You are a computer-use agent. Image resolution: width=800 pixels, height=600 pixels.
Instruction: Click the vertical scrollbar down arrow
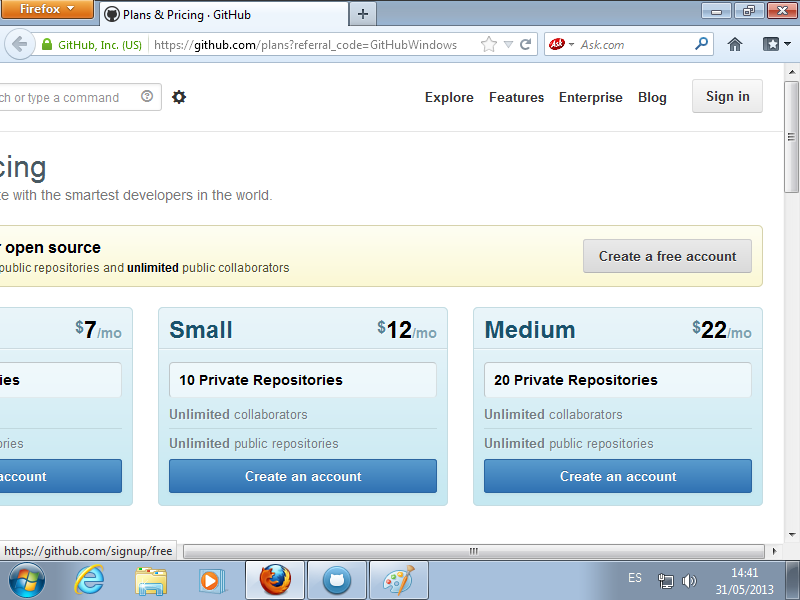click(791, 535)
